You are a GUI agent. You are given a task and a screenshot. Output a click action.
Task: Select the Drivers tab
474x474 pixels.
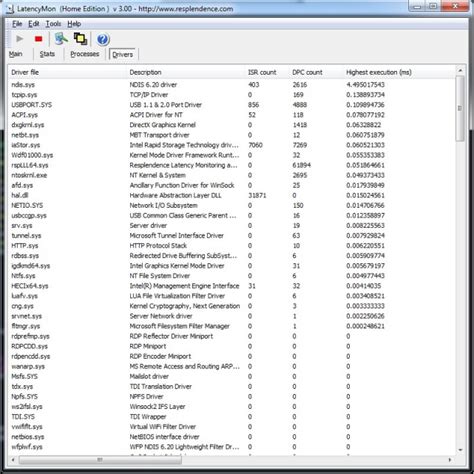[x=122, y=54]
